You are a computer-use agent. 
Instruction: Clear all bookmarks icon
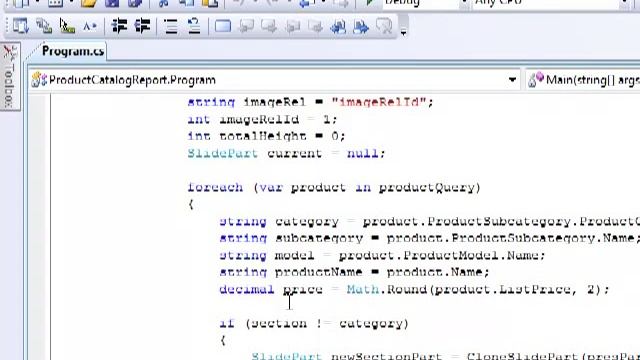(x=384, y=27)
